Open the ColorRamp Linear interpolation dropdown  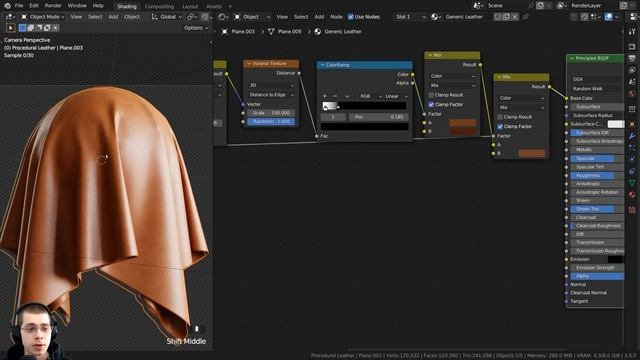click(396, 96)
